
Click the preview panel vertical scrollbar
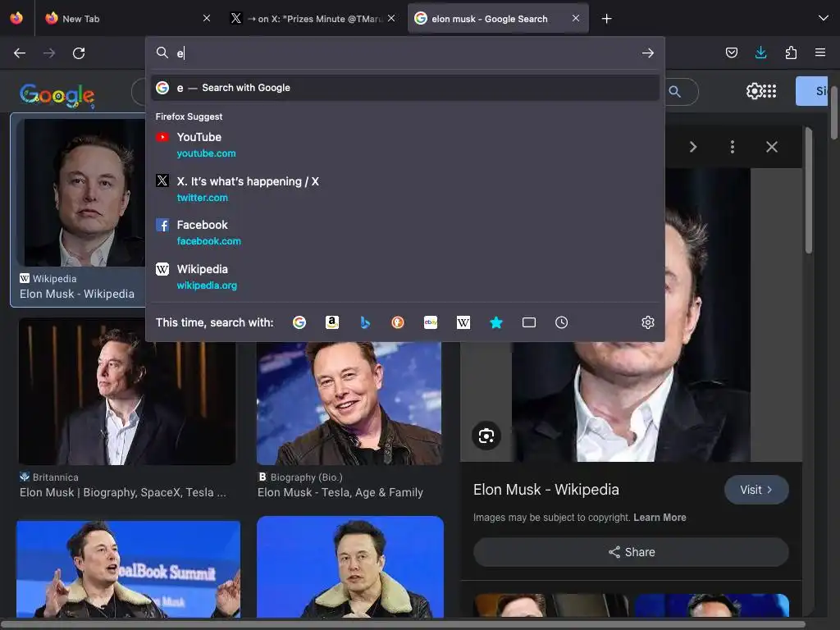point(808,190)
